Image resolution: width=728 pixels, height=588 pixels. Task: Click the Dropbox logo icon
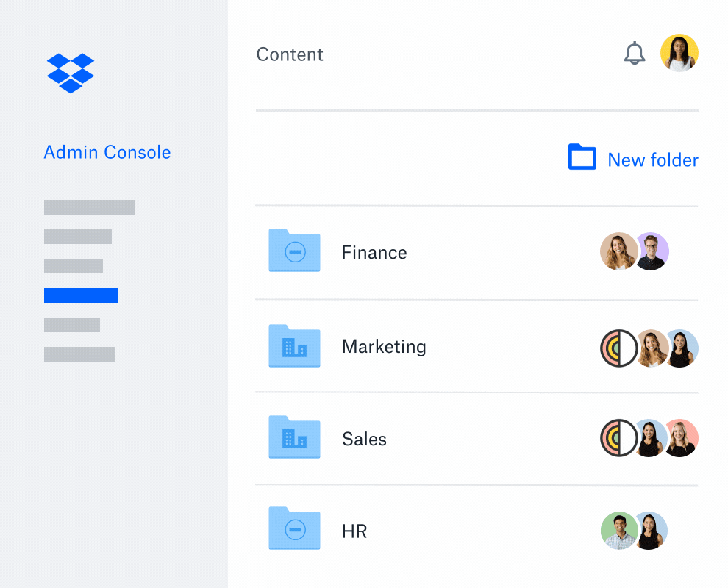[71, 73]
